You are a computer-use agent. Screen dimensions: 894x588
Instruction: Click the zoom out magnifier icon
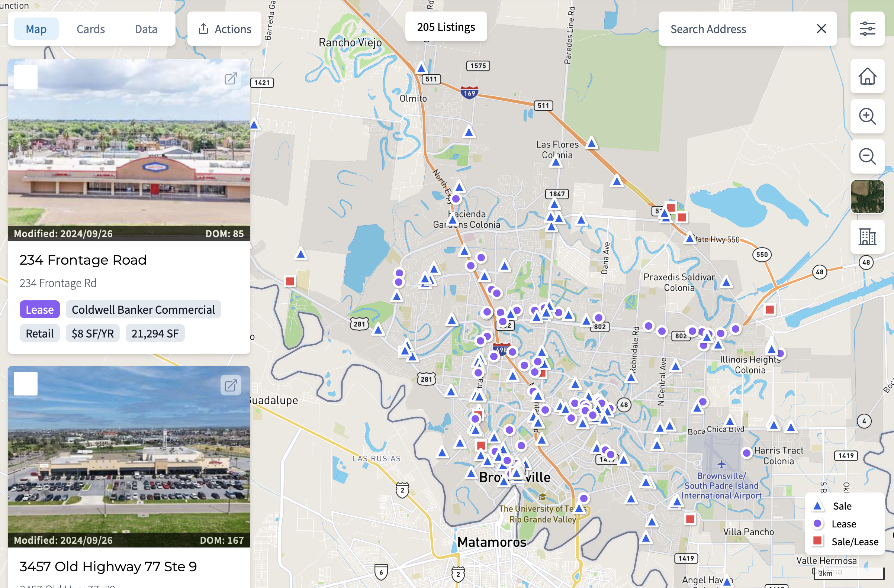(x=867, y=156)
